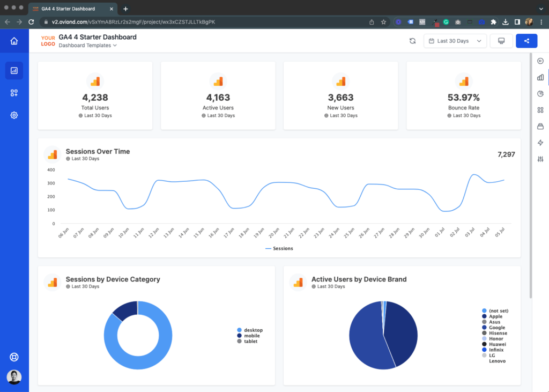Expand the tab search chevron in title bar
549x392 pixels.
tap(541, 9)
